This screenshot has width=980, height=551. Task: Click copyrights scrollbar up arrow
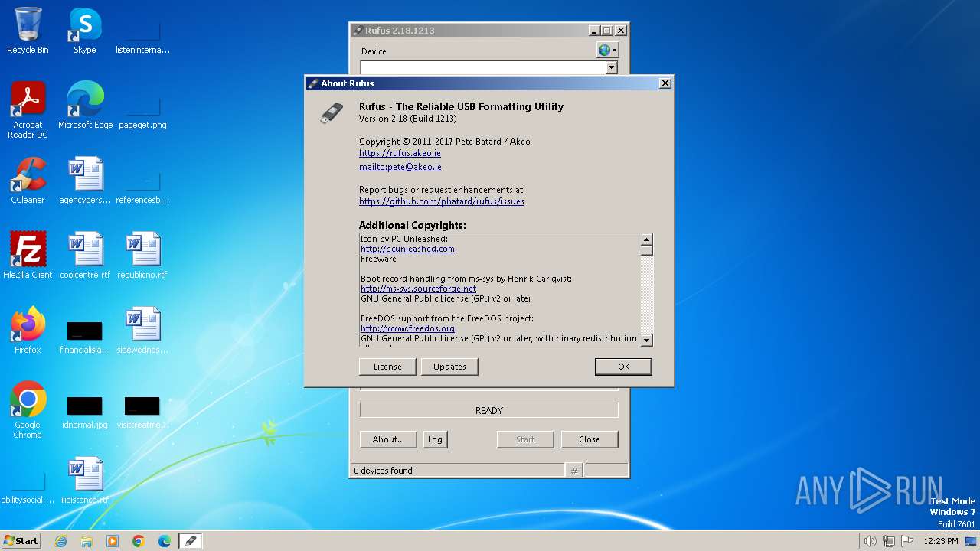click(646, 240)
